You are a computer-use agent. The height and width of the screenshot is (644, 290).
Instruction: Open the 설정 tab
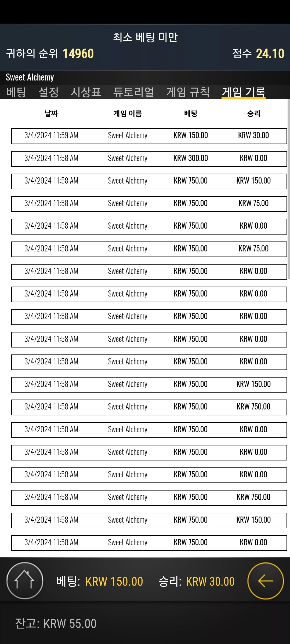click(x=48, y=92)
